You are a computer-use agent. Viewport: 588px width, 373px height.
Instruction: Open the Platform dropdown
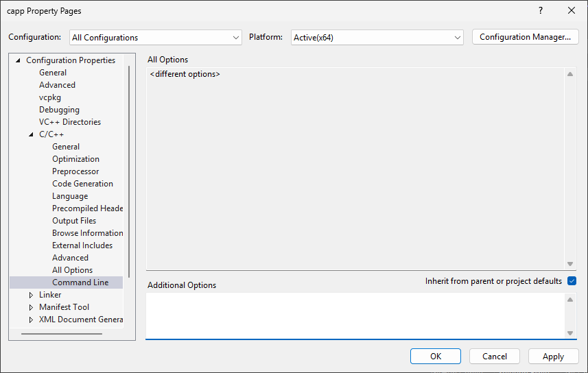[x=377, y=38]
